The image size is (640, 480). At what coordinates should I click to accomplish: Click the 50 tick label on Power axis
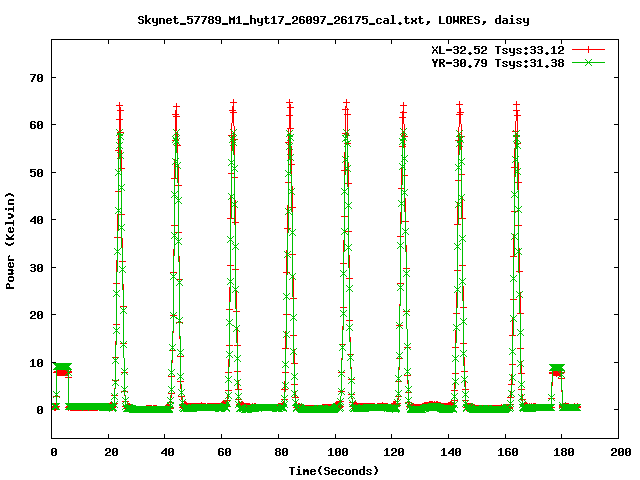[36, 173]
